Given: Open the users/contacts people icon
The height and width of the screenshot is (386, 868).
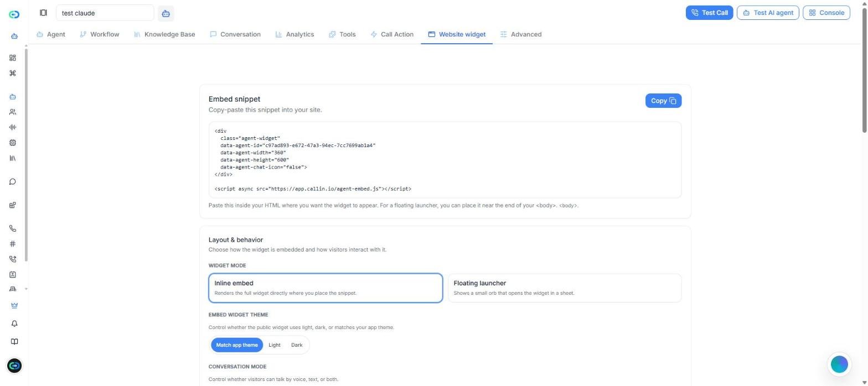Looking at the screenshot, I should click(x=13, y=112).
